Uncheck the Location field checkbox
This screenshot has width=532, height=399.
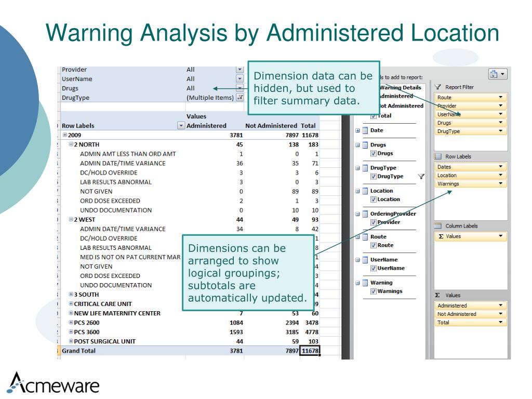374,199
